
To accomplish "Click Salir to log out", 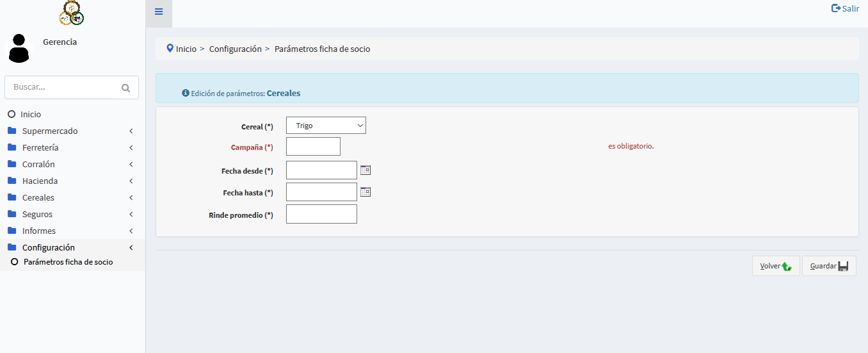I will click(845, 8).
